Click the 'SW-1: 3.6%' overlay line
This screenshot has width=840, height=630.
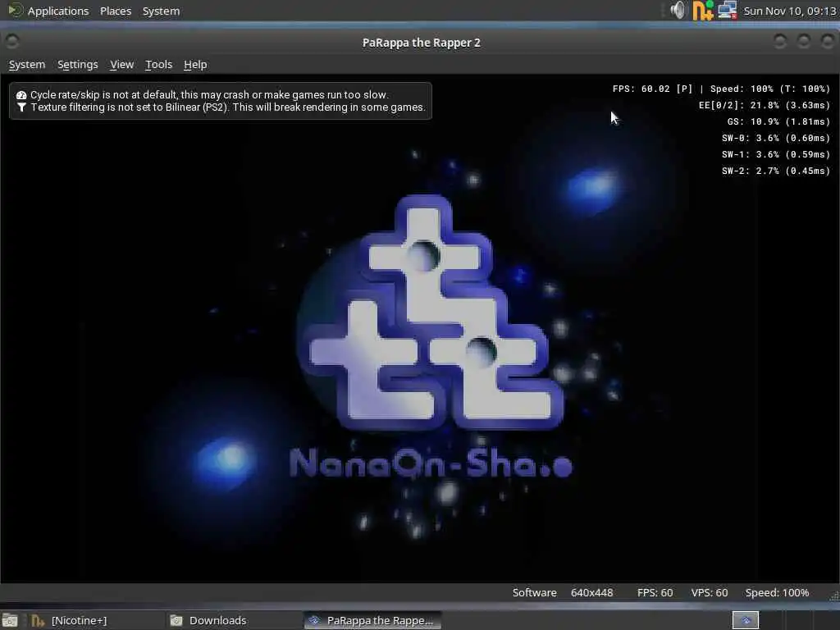(776, 154)
